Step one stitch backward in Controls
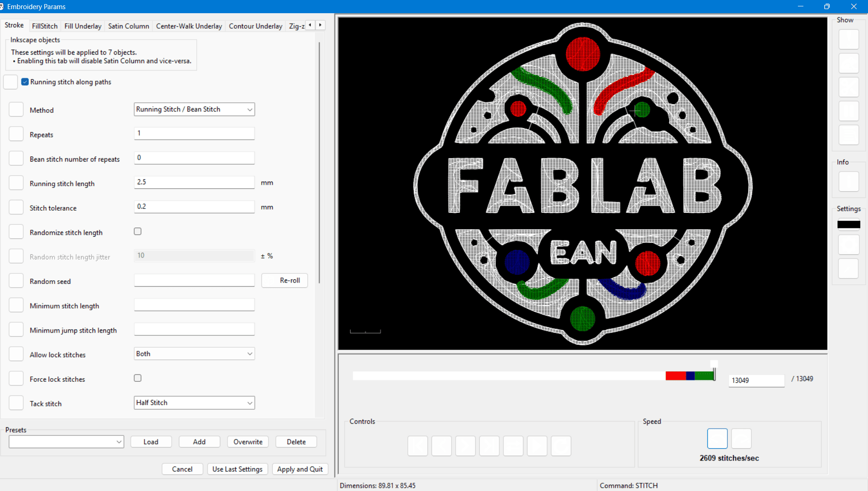The height and width of the screenshot is (491, 868). click(x=442, y=446)
